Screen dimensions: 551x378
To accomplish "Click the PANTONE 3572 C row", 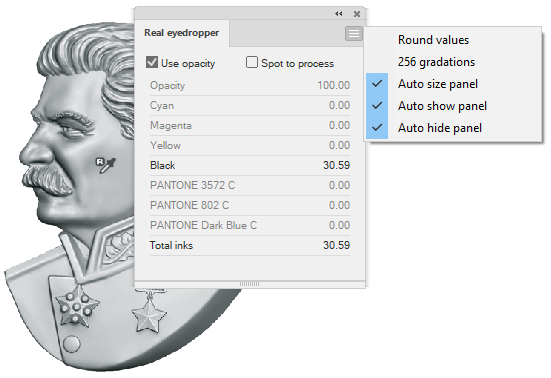I will [250, 185].
